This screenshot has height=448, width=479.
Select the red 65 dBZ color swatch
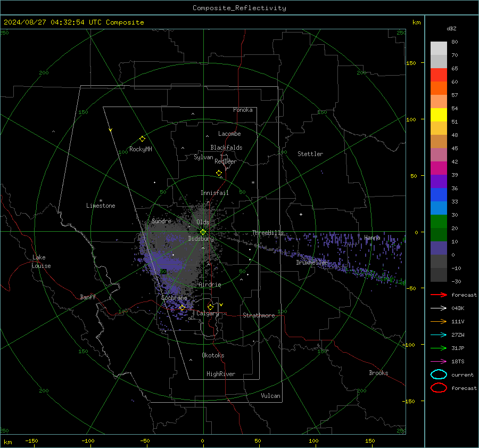(439, 75)
